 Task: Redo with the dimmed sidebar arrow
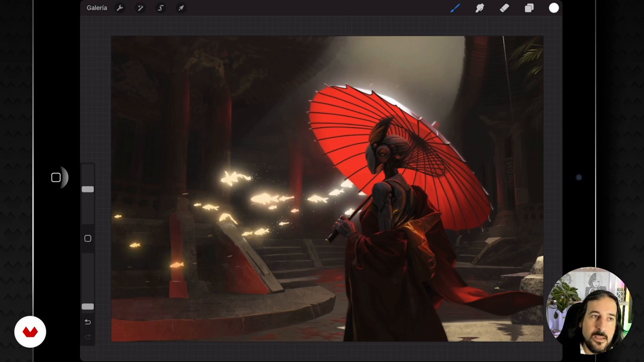click(x=88, y=337)
